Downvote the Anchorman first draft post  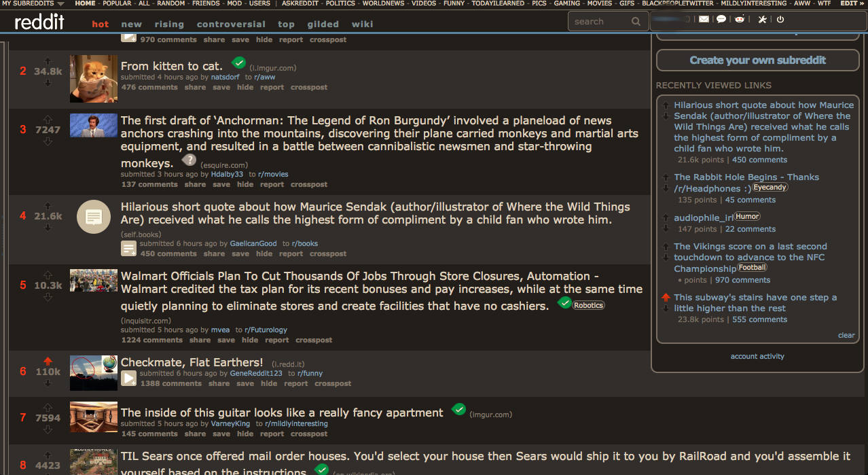tap(48, 141)
